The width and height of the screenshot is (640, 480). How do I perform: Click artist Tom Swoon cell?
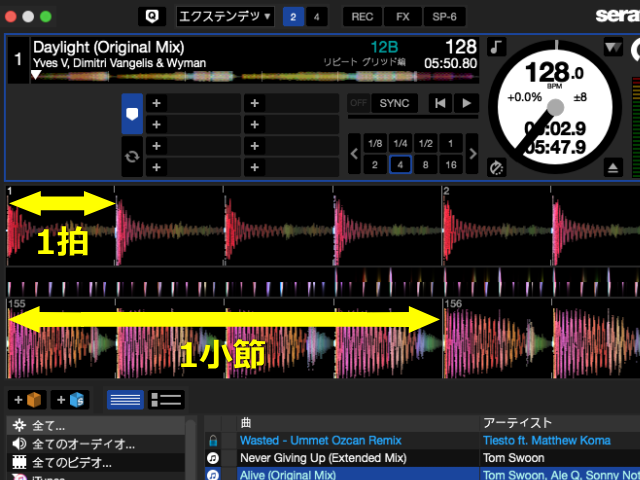pos(513,458)
